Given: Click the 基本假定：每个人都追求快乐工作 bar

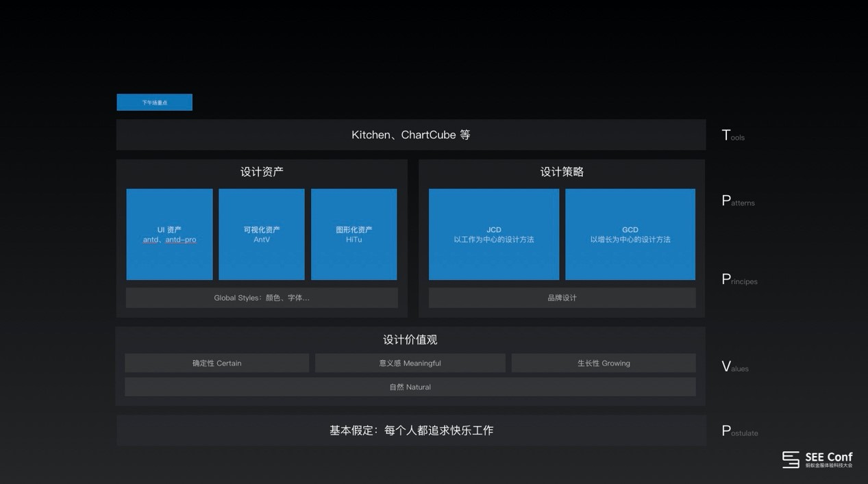Looking at the screenshot, I should [x=411, y=431].
